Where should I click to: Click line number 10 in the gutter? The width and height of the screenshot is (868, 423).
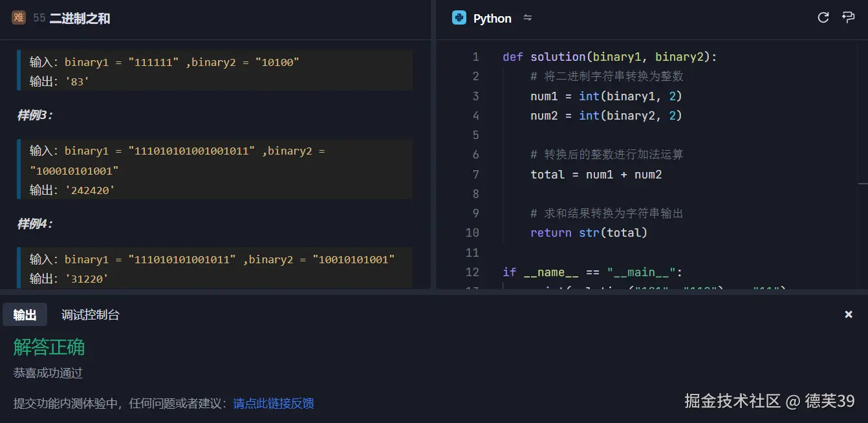pos(472,233)
